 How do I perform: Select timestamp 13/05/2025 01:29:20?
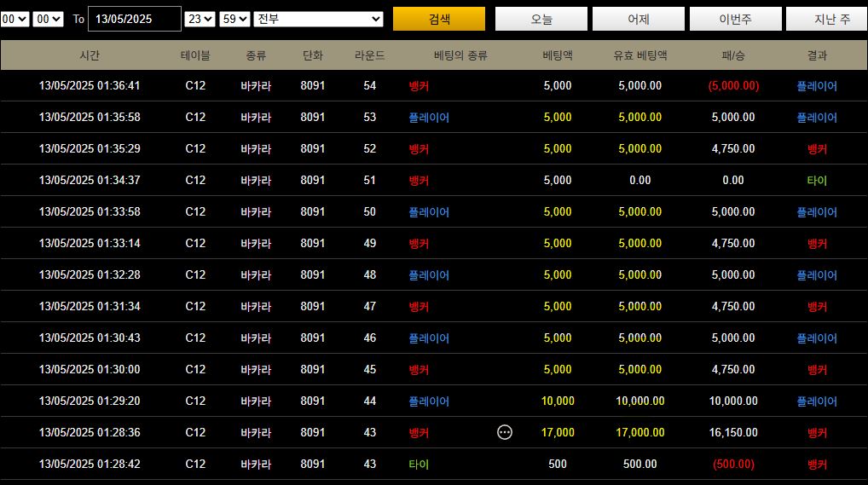click(x=90, y=401)
